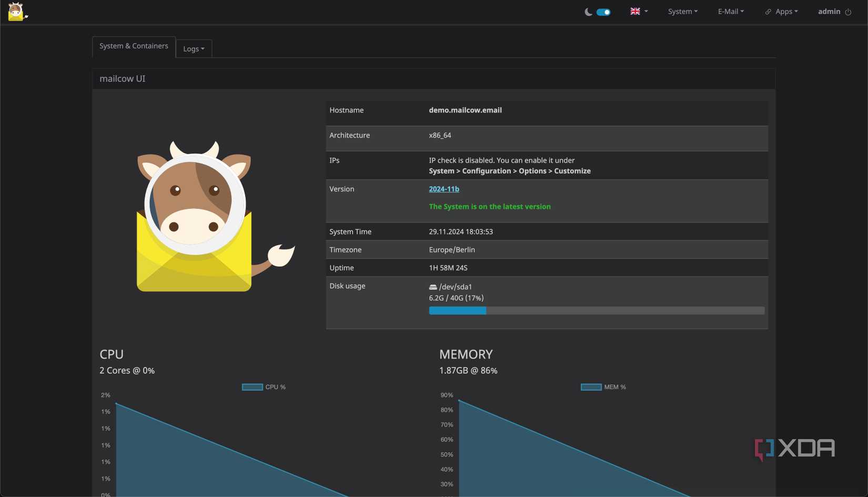The width and height of the screenshot is (868, 497).
Task: Open the UK flag language dropdown
Action: click(x=639, y=11)
